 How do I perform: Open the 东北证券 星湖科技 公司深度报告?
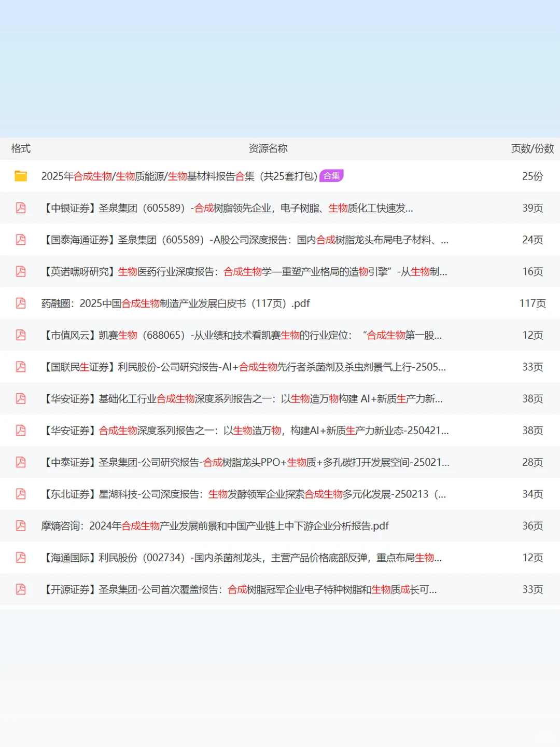tap(244, 494)
